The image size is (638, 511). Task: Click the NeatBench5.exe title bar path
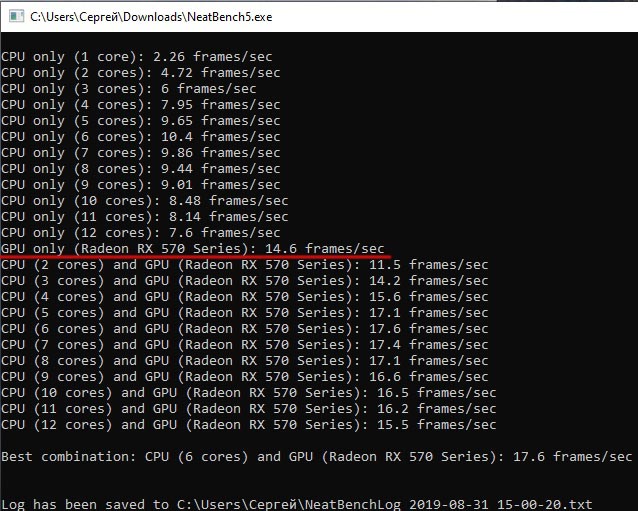point(151,17)
